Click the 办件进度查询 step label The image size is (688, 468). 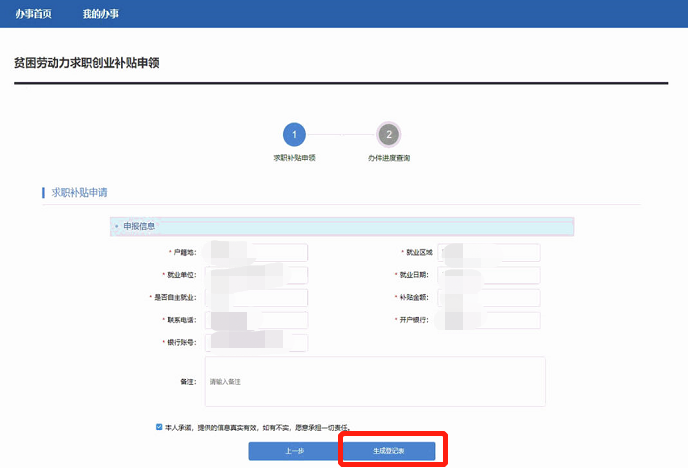(389, 158)
